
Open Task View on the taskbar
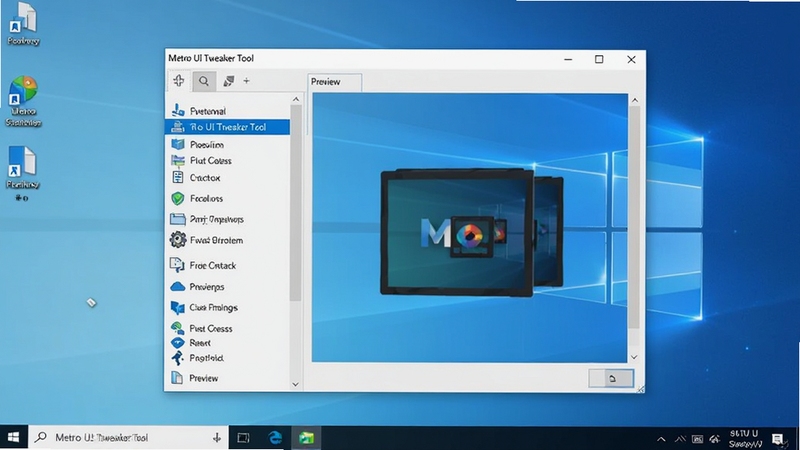[243, 438]
